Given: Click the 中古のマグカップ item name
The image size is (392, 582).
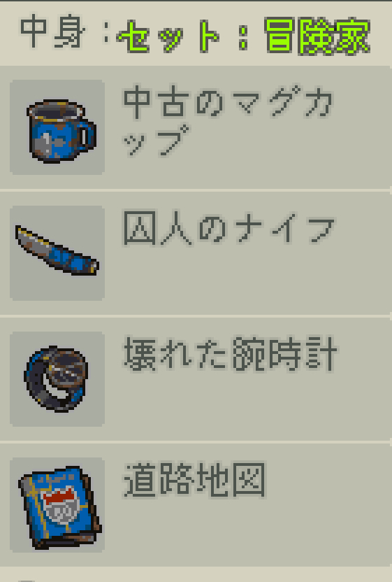Looking at the screenshot, I should coord(228,120).
